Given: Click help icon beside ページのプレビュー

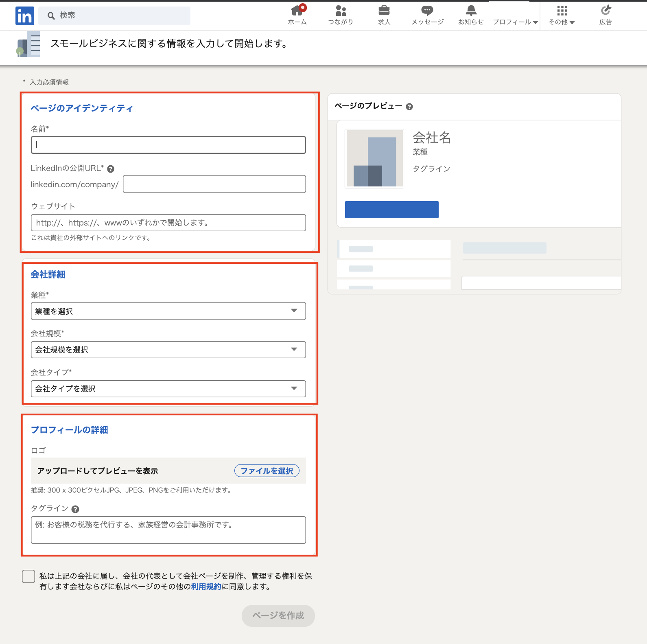Looking at the screenshot, I should pyautogui.click(x=409, y=107).
